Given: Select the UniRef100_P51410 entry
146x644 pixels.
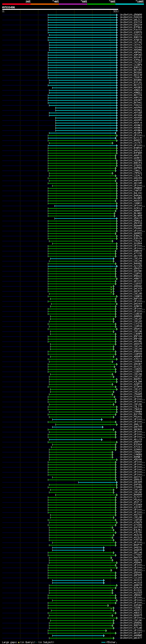Looking at the screenshot, I should click(x=131, y=500).
